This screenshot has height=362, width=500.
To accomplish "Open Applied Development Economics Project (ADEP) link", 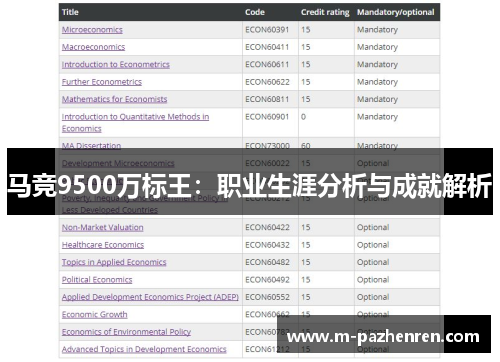I will click(x=150, y=297).
